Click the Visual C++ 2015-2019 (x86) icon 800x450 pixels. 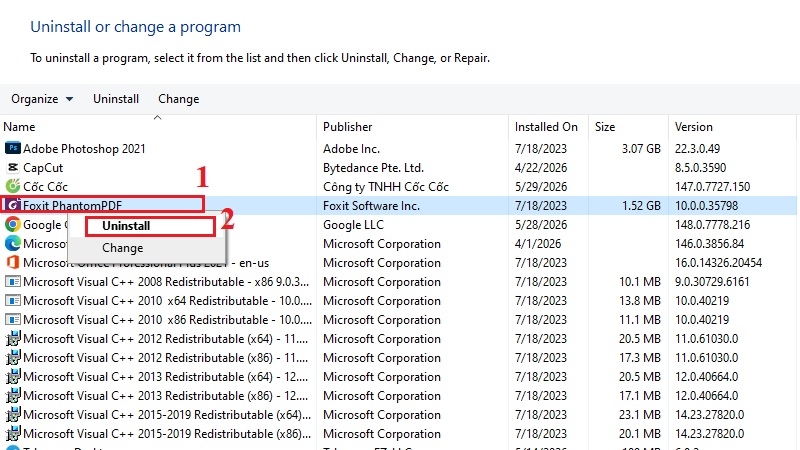click(13, 434)
